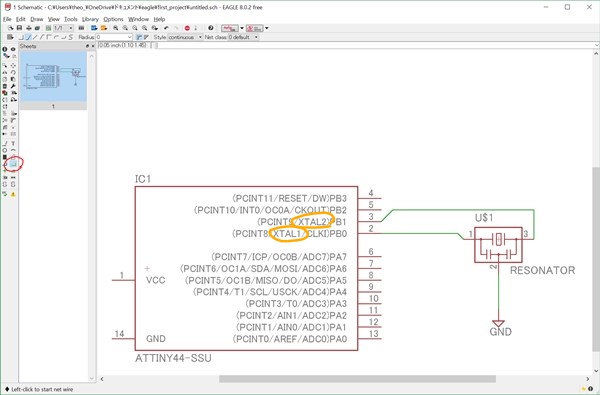Open the File menu
Image resolution: width=600 pixels, height=395 pixels.
[7, 19]
